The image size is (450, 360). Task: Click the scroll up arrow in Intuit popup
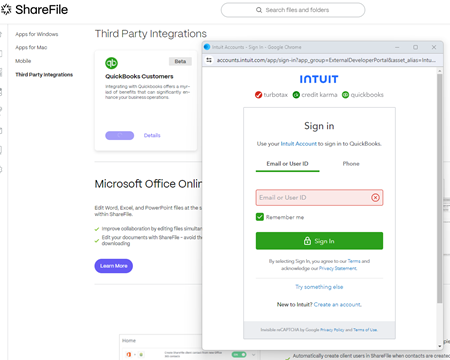coord(440,71)
